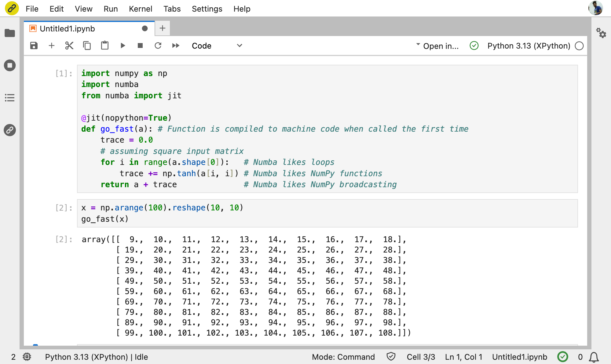
Task: Open the Edit menu
Action: pos(57,9)
